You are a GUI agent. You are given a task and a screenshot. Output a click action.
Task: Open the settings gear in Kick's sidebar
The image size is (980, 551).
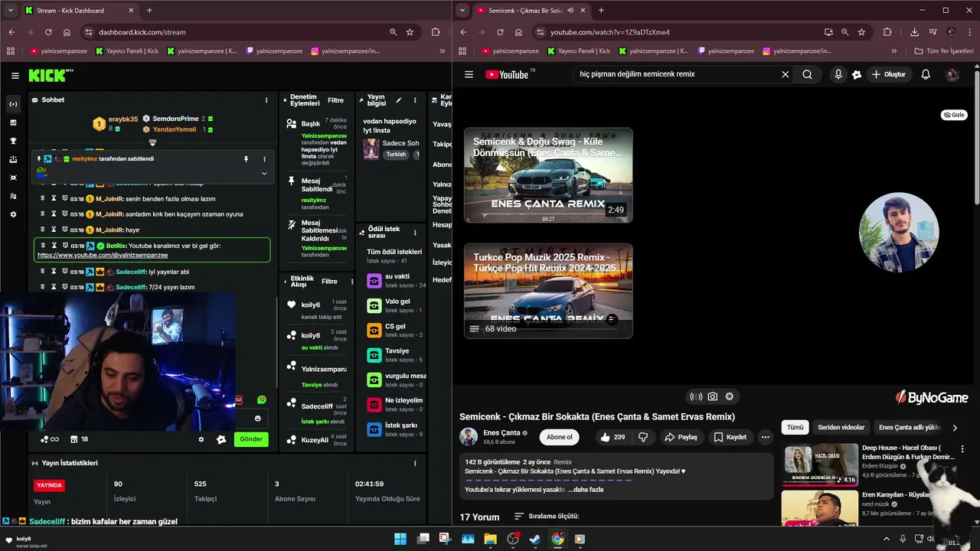click(x=13, y=214)
